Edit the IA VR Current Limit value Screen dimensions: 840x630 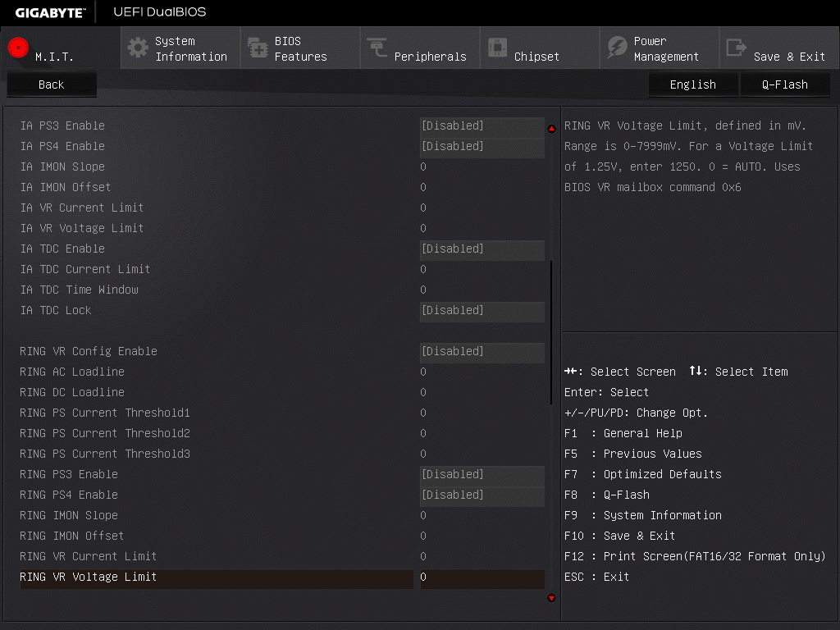tap(423, 208)
